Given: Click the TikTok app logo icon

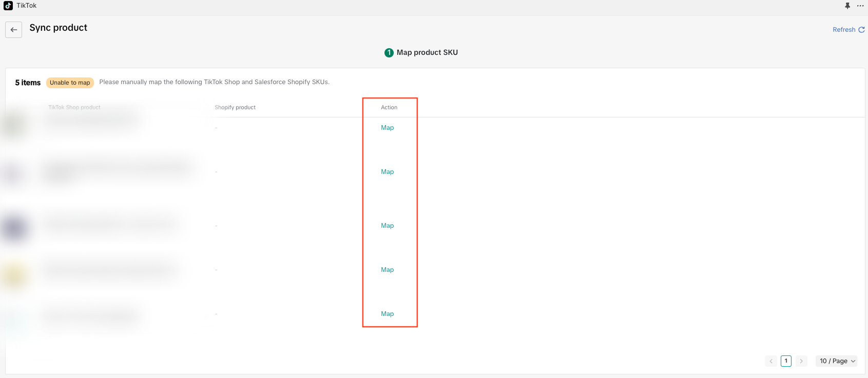Looking at the screenshot, I should tap(8, 6).
